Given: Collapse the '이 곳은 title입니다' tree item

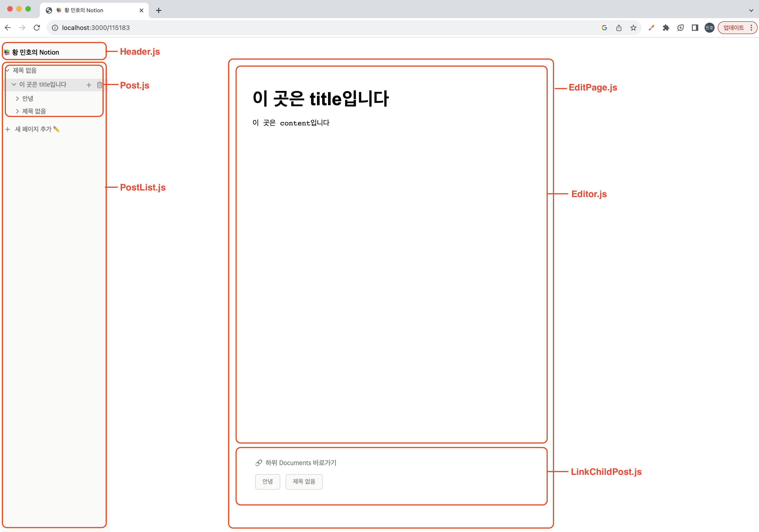Looking at the screenshot, I should pyautogui.click(x=14, y=85).
